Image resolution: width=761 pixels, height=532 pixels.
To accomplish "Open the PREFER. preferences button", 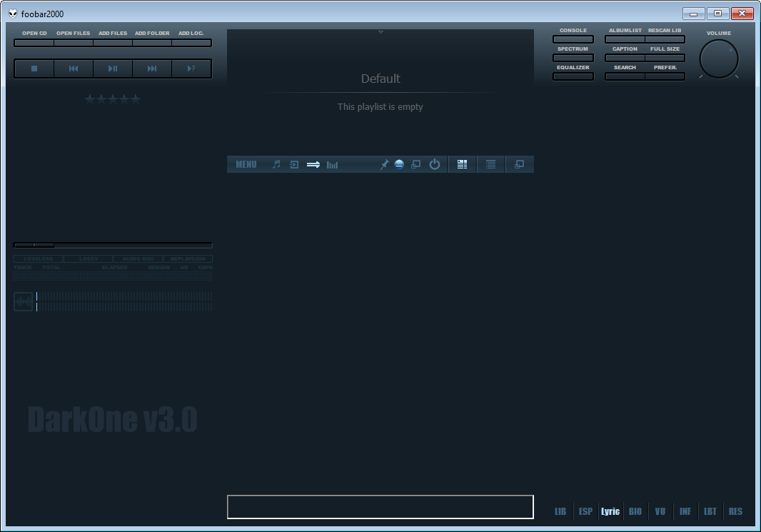I will [665, 76].
